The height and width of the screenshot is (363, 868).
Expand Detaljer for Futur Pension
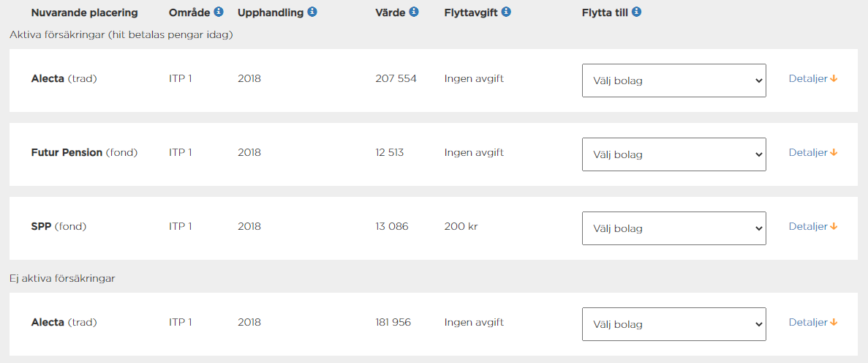(x=812, y=152)
